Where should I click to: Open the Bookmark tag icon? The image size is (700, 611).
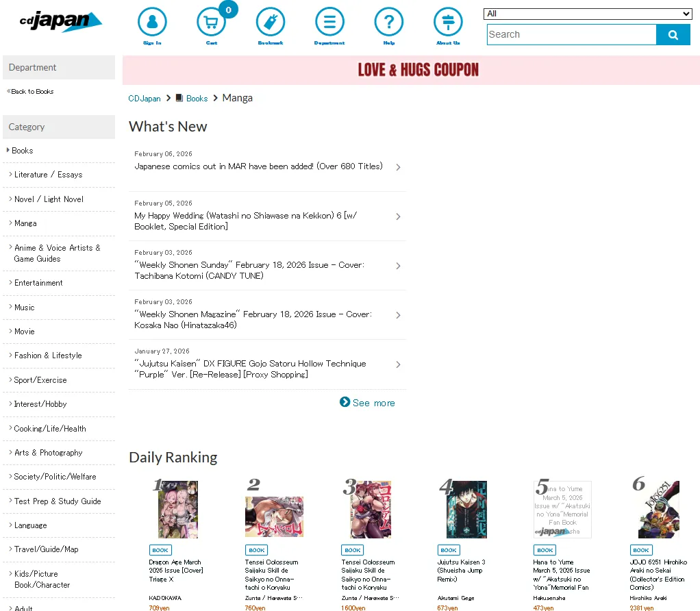click(271, 23)
